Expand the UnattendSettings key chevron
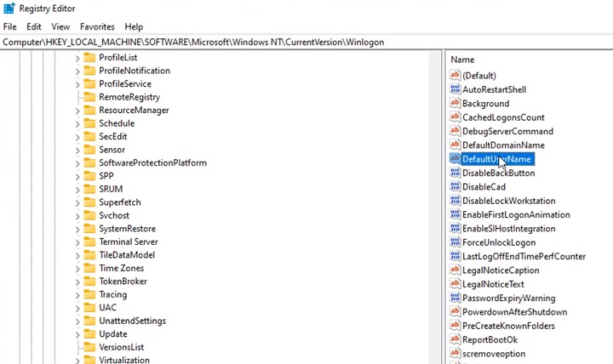613x364 pixels. tap(77, 321)
